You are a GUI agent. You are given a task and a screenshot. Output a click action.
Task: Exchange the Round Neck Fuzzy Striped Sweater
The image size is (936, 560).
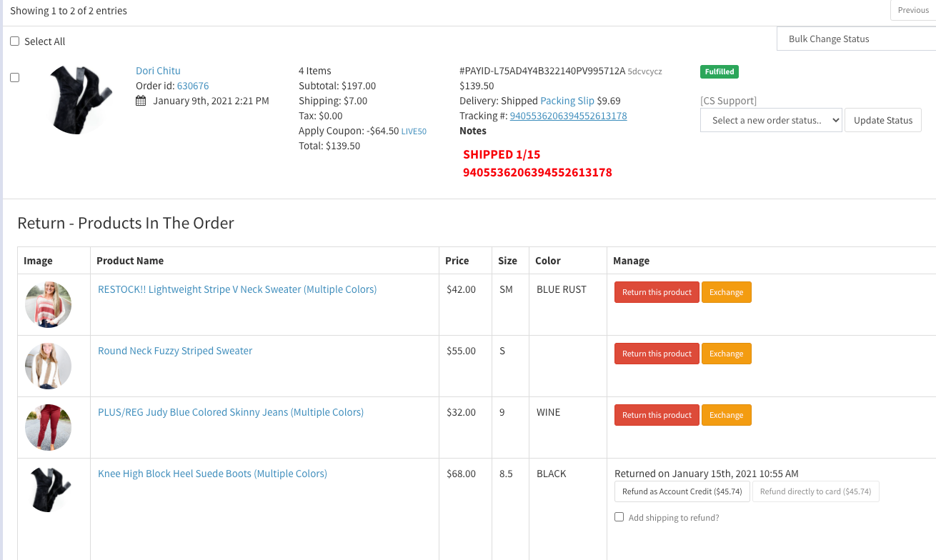point(727,354)
